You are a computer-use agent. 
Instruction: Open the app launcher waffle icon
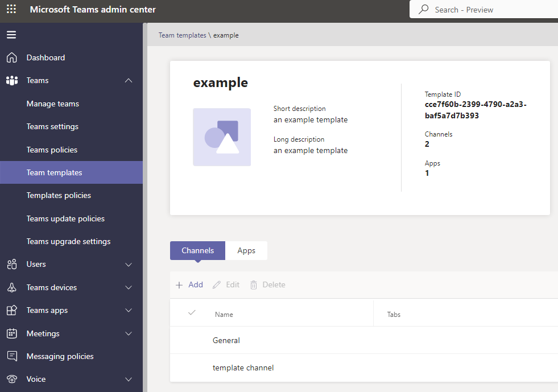(x=11, y=9)
